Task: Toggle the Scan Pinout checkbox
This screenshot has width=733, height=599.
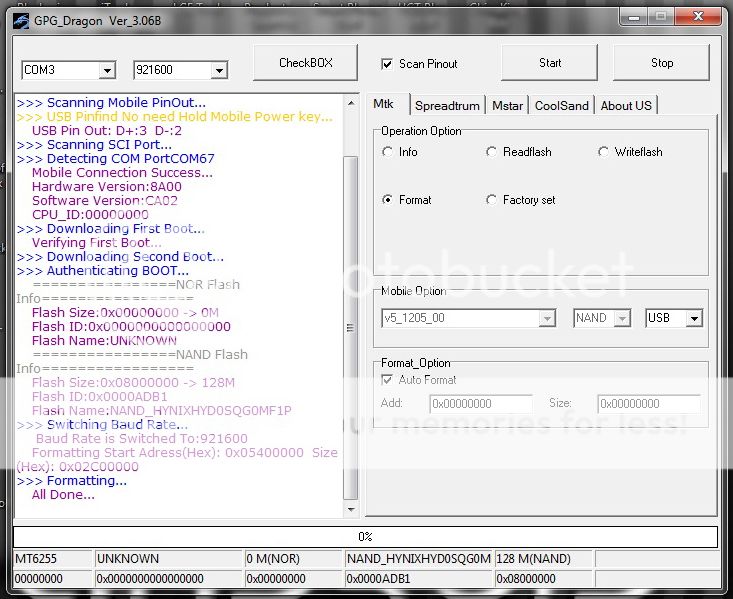Action: point(387,64)
